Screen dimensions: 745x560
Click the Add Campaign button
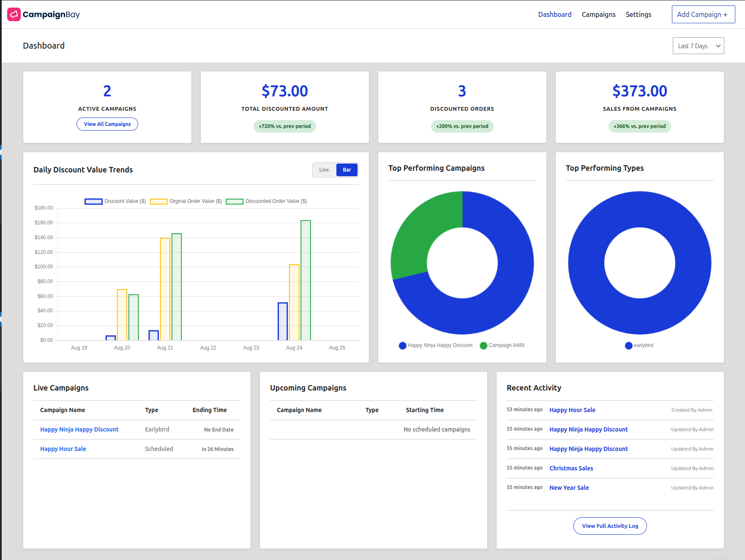703,14
